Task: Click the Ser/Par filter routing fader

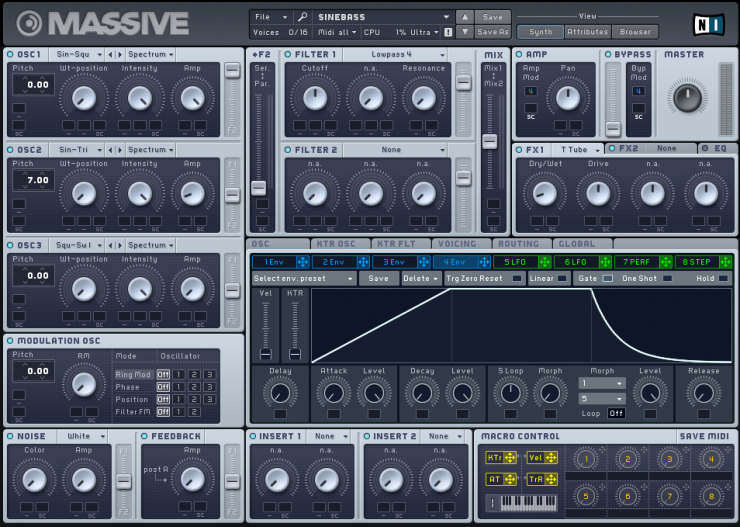Action: tap(259, 188)
